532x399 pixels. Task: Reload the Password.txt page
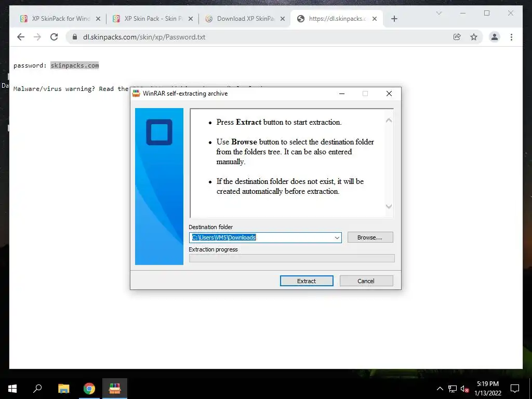[54, 37]
